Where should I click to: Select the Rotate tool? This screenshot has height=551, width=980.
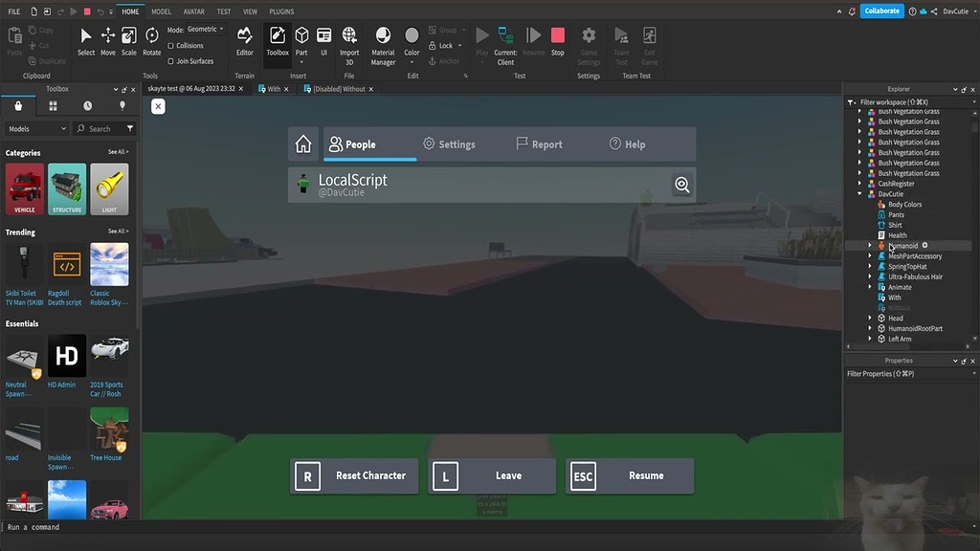click(x=151, y=43)
